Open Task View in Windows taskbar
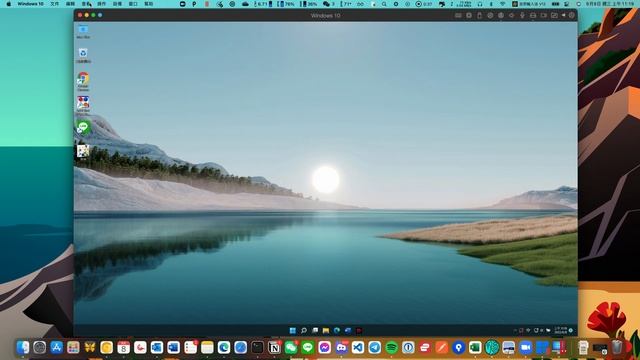 tap(315, 330)
